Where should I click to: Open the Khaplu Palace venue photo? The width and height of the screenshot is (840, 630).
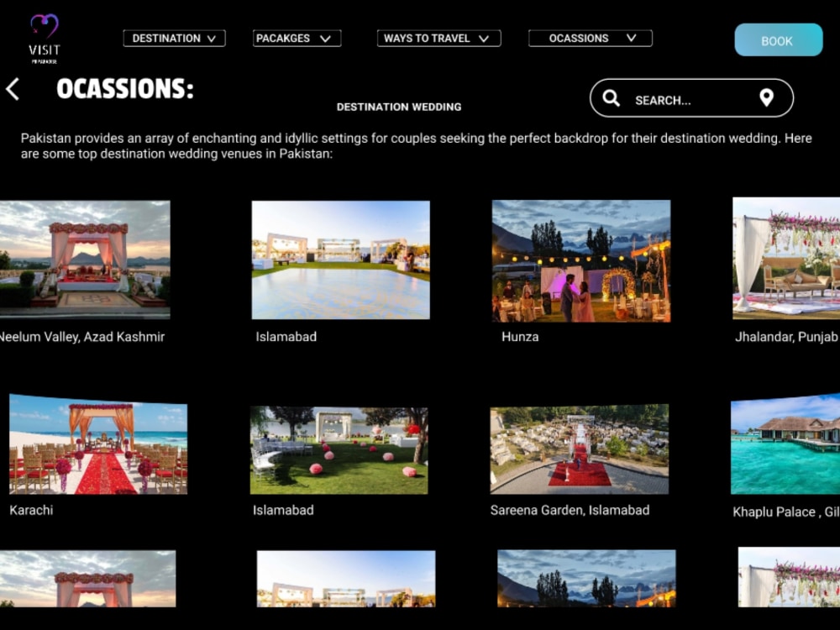point(785,444)
